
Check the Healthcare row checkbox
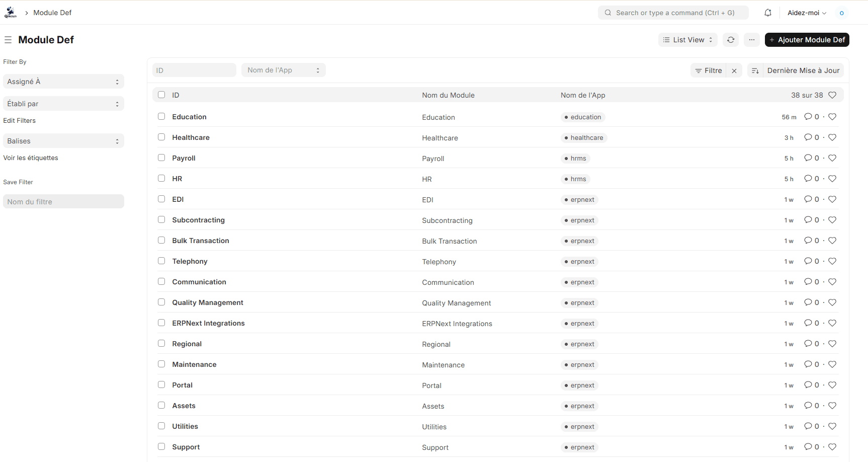161,137
